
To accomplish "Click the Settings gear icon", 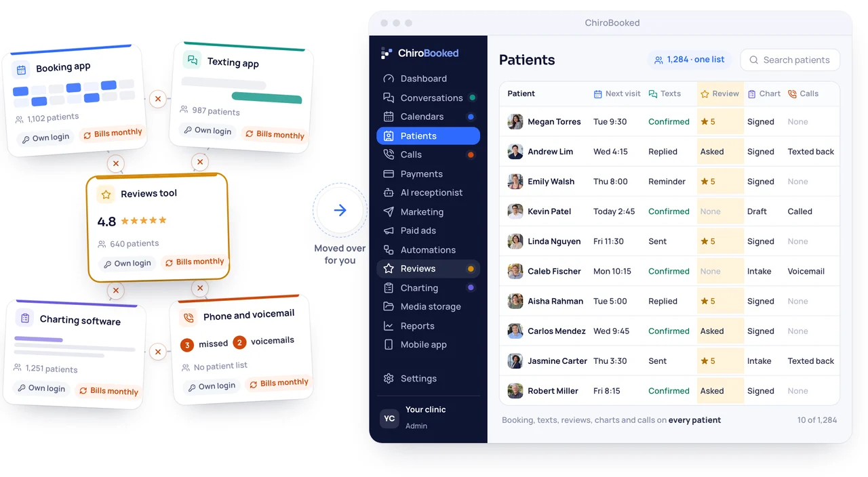I will tap(389, 379).
